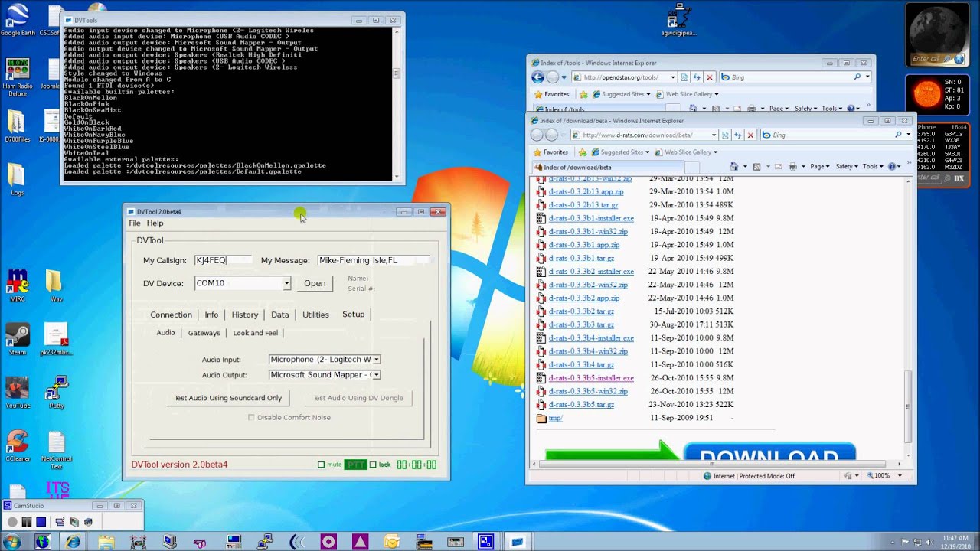The width and height of the screenshot is (980, 551).
Task: Open the Audio Input device dropdown
Action: click(x=376, y=359)
